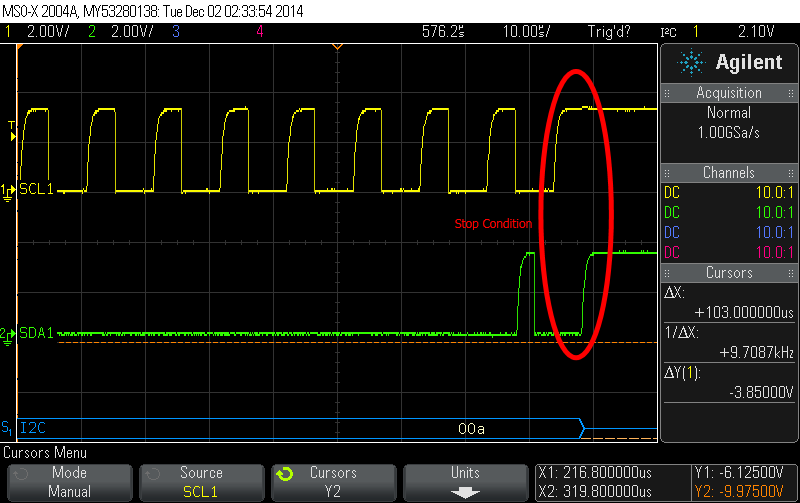Click the Normal acquisition mode text
This screenshot has width=800, height=503.
coord(729,113)
